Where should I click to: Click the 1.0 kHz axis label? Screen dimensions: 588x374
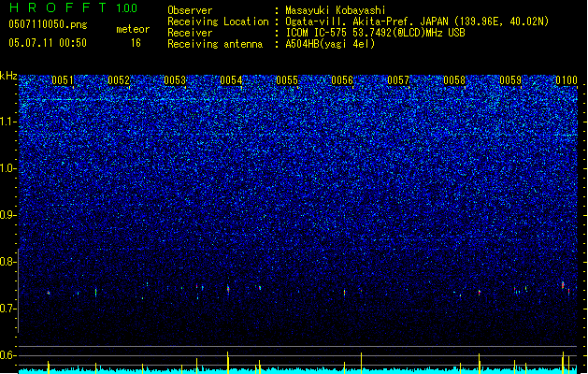pos(8,168)
